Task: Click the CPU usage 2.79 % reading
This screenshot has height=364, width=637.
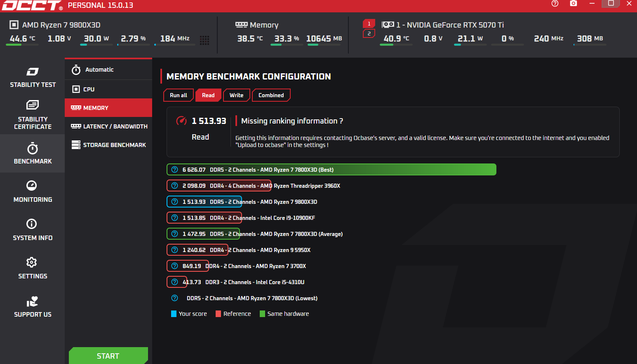Action: tap(133, 38)
